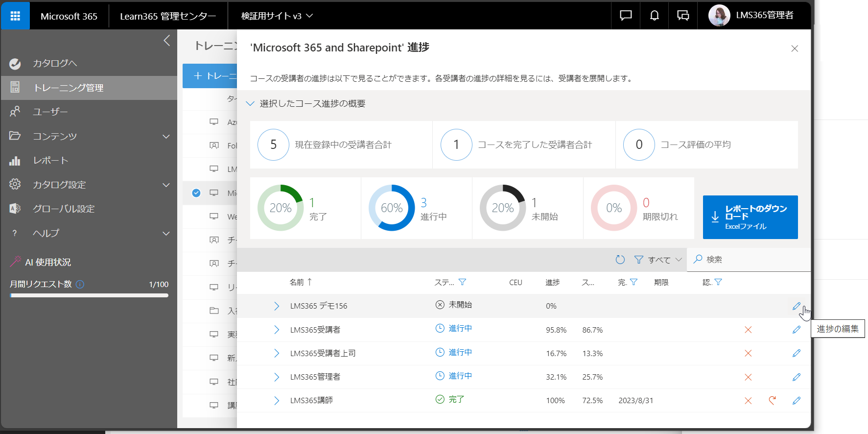This screenshot has width=868, height=434.
Task: Click the search magnifier icon
Action: pos(699,259)
